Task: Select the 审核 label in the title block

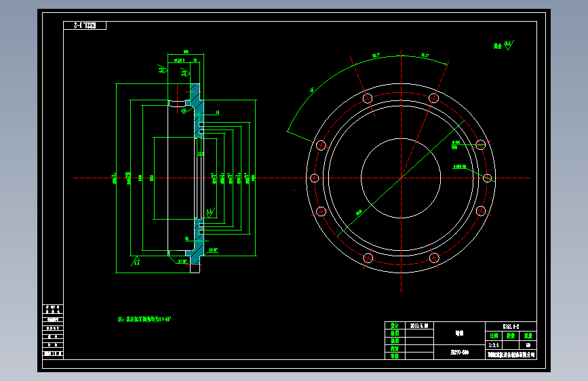Action: click(395, 356)
